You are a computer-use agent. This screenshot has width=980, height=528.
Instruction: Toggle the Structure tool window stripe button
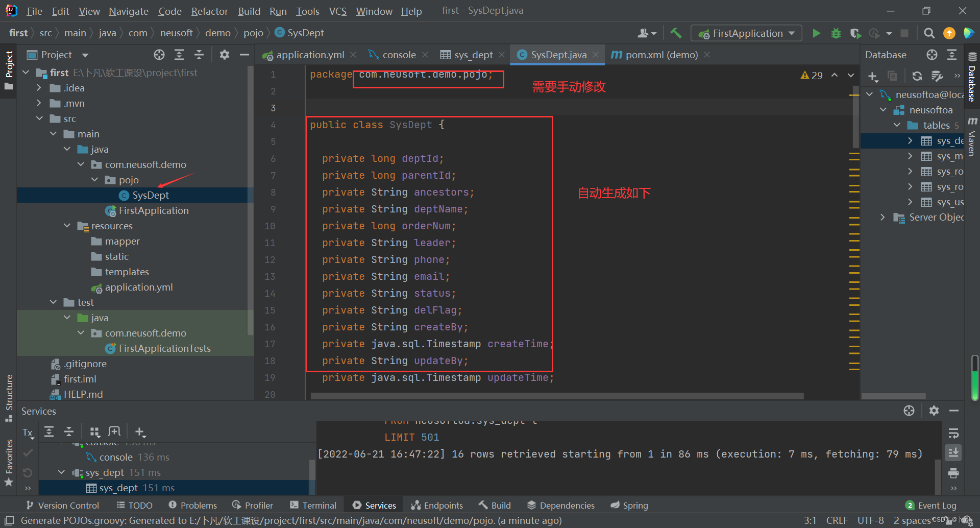9,398
